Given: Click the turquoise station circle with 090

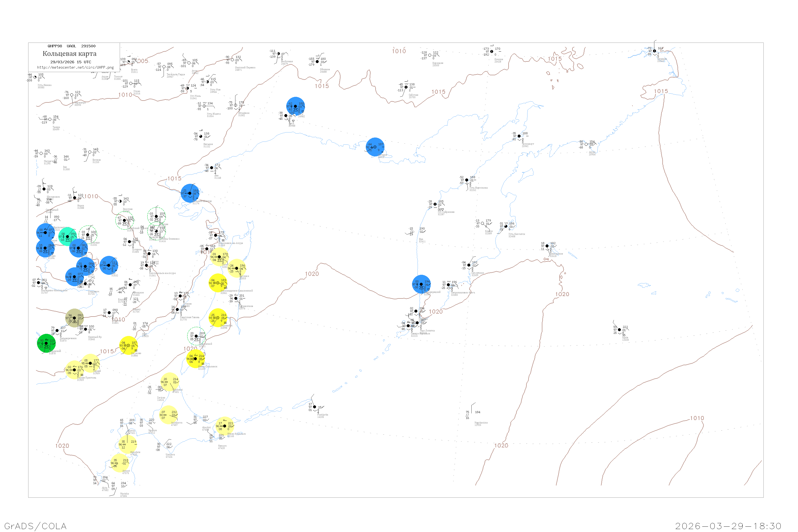Looking at the screenshot, I should (68, 236).
